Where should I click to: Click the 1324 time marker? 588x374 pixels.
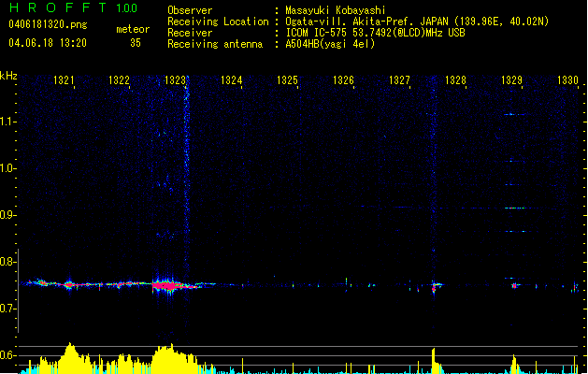[232, 80]
